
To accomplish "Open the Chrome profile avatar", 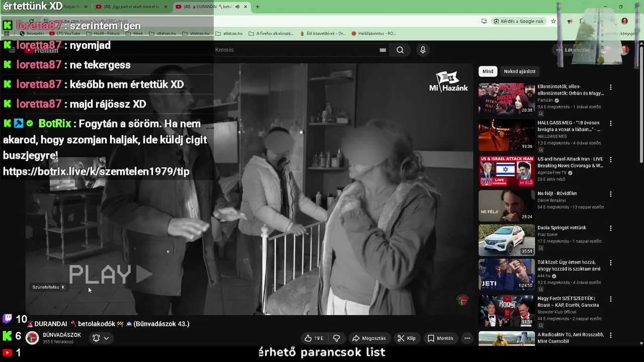I will click(x=624, y=21).
